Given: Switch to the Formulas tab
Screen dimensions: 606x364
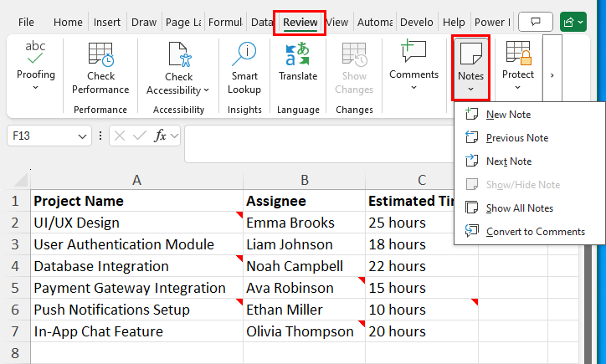Looking at the screenshot, I should tap(225, 23).
